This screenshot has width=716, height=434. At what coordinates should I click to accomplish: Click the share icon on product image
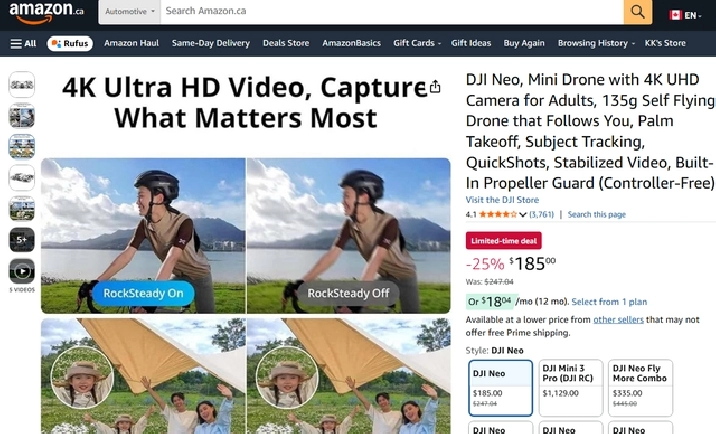tap(435, 88)
